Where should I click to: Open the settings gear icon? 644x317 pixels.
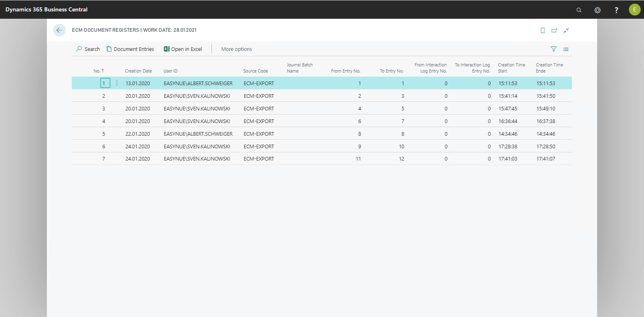(598, 10)
